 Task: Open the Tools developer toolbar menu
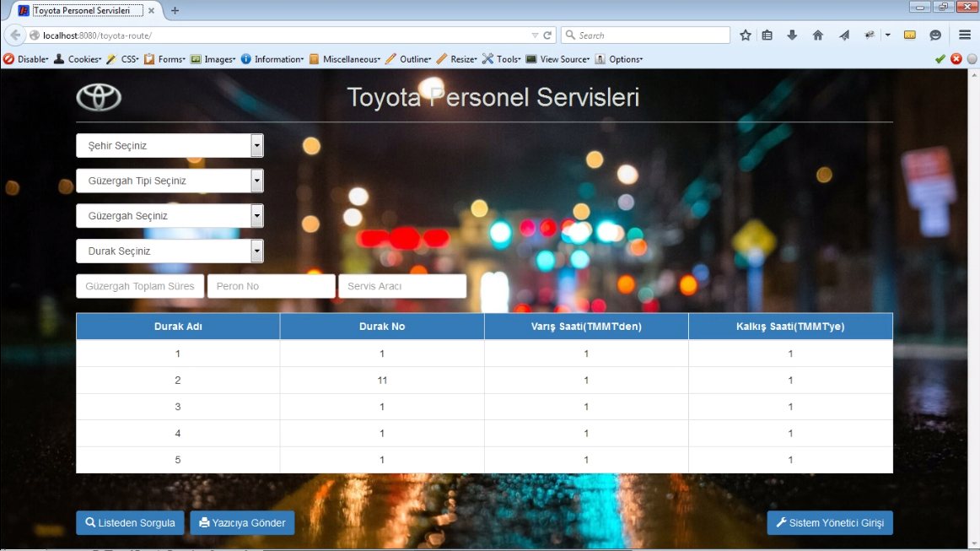tap(501, 59)
